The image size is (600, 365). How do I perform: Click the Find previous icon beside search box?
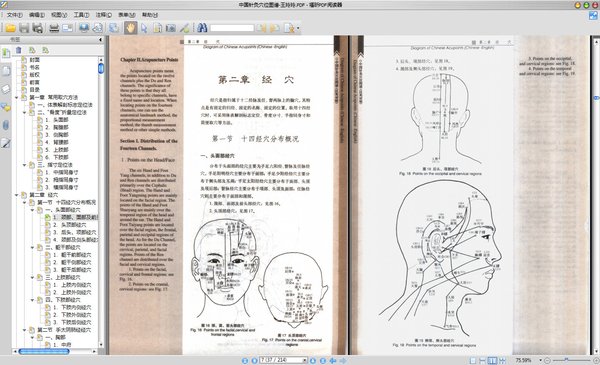click(x=261, y=28)
